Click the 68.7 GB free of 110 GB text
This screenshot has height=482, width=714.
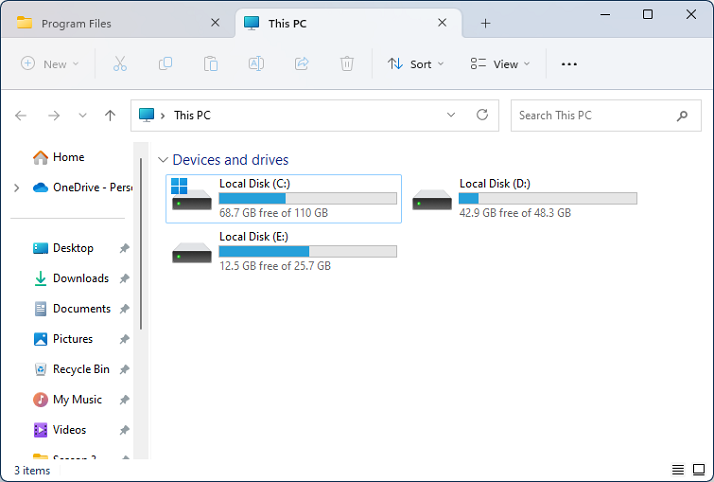(274, 213)
